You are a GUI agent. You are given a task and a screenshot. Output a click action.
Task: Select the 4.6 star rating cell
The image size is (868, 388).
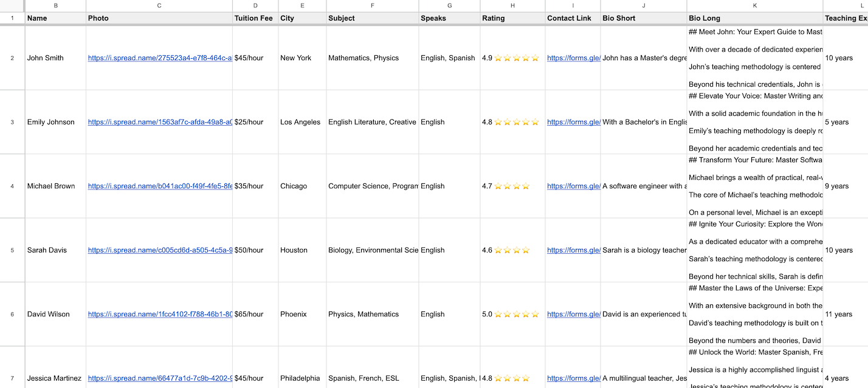pyautogui.click(x=512, y=250)
